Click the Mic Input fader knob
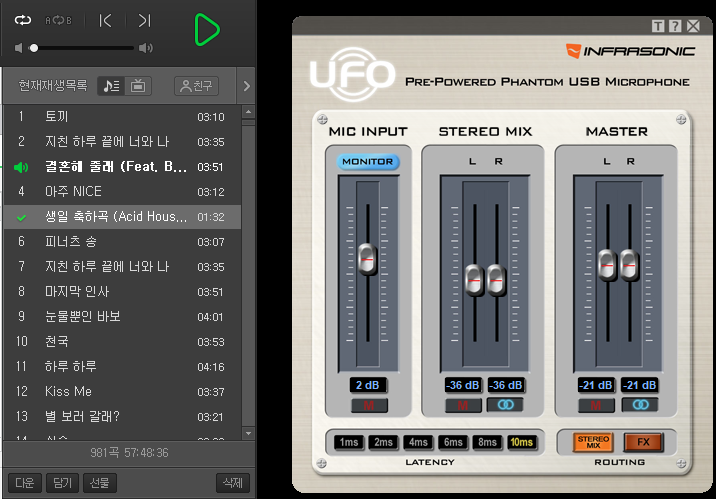The height and width of the screenshot is (499, 716). pyautogui.click(x=368, y=259)
